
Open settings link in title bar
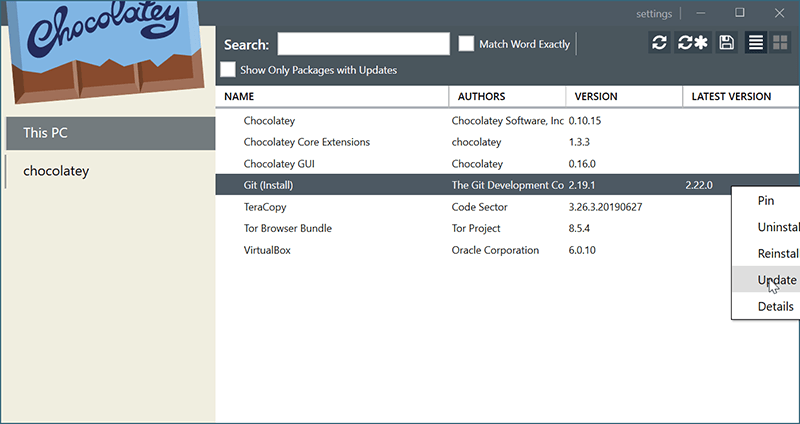(x=654, y=14)
